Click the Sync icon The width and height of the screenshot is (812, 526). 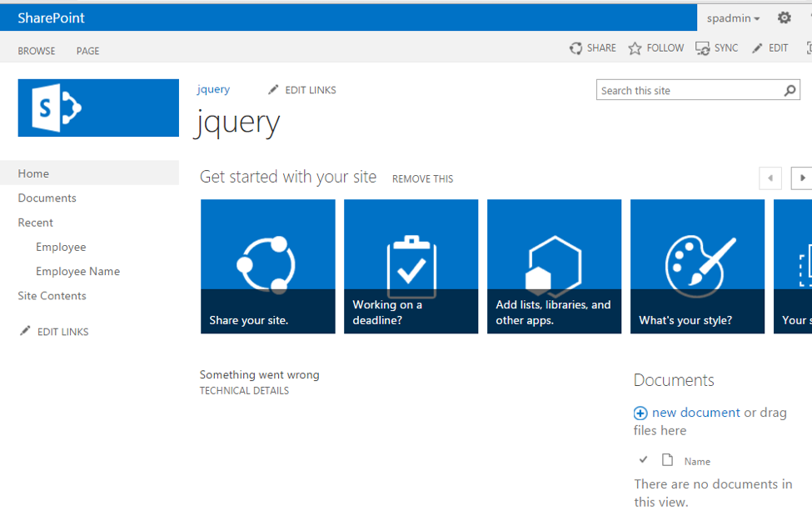pos(703,48)
